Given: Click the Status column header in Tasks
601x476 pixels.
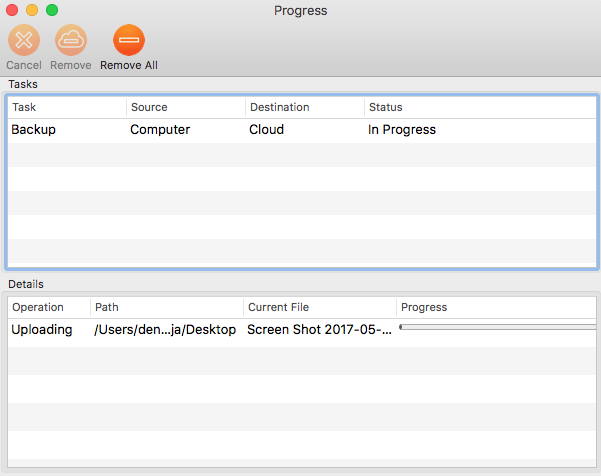Looking at the screenshot, I should pyautogui.click(x=480, y=107).
